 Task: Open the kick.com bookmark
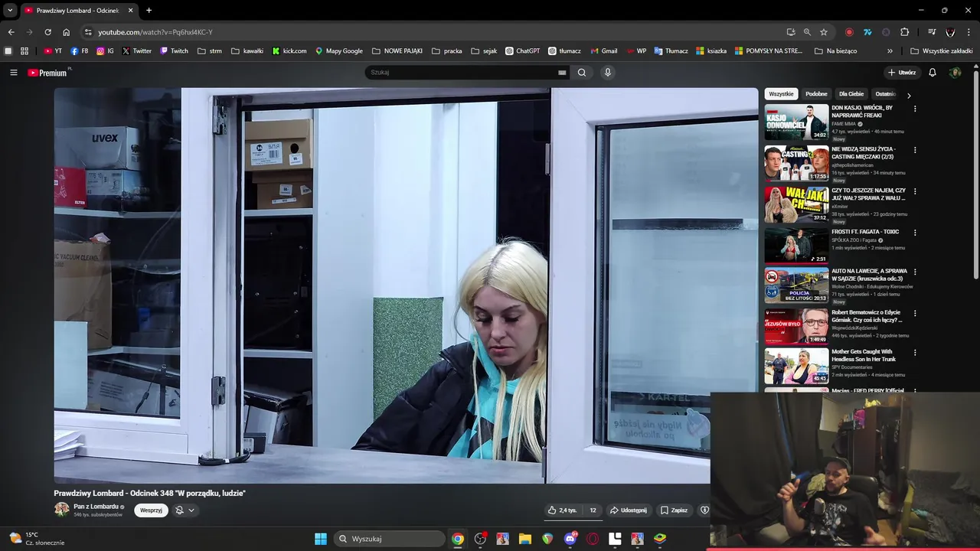(x=289, y=51)
